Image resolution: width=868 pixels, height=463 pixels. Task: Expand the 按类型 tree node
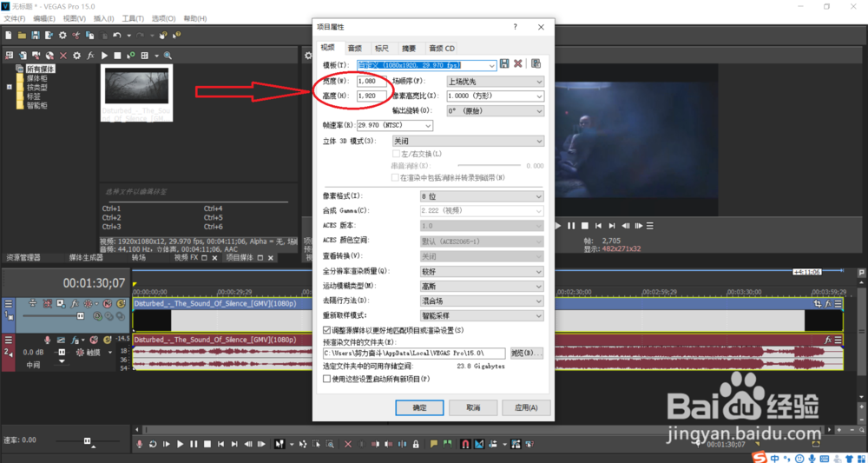[9, 88]
